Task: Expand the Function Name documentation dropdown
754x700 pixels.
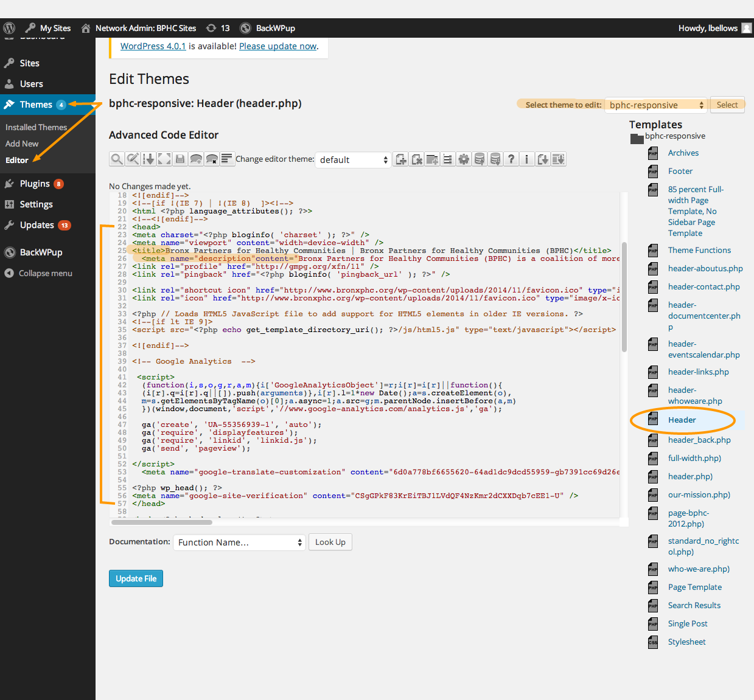Action: pyautogui.click(x=239, y=542)
